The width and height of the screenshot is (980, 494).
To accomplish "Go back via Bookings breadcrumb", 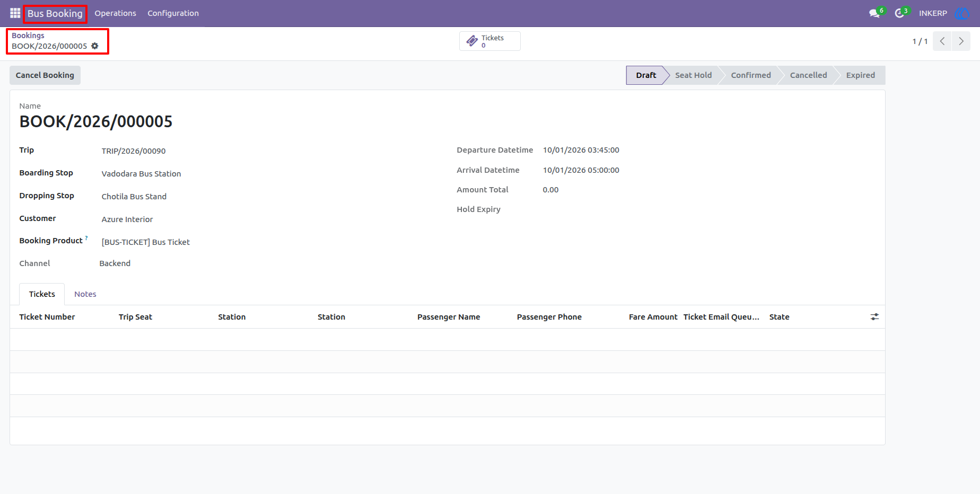I will tap(28, 36).
